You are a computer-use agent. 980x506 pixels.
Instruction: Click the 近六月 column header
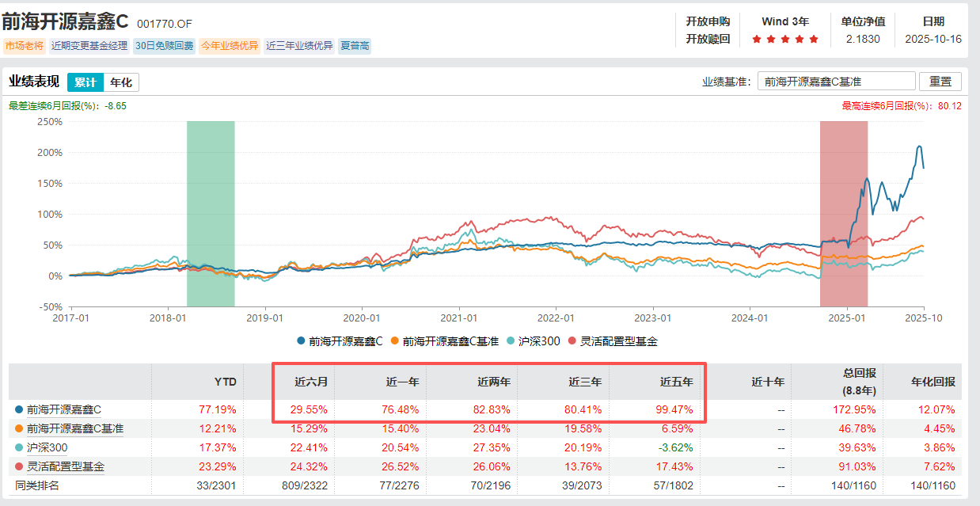[x=311, y=382]
